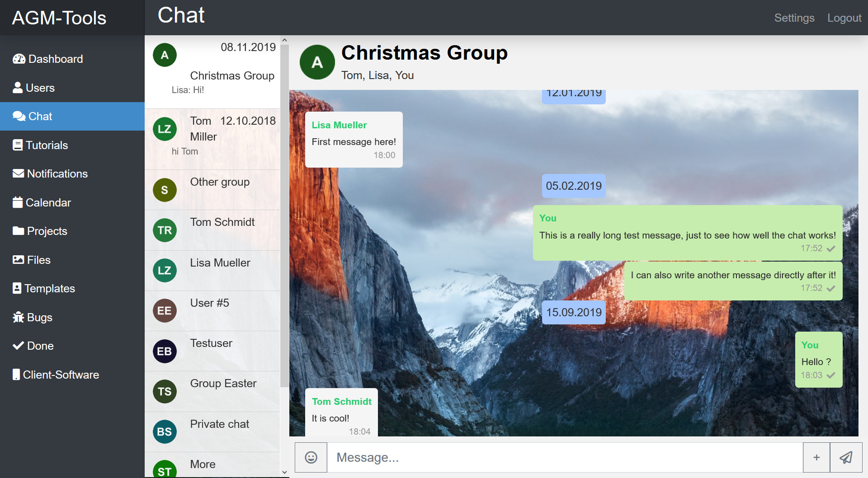Select the Group Easter chat
The width and height of the screenshot is (868, 478).
tap(212, 392)
